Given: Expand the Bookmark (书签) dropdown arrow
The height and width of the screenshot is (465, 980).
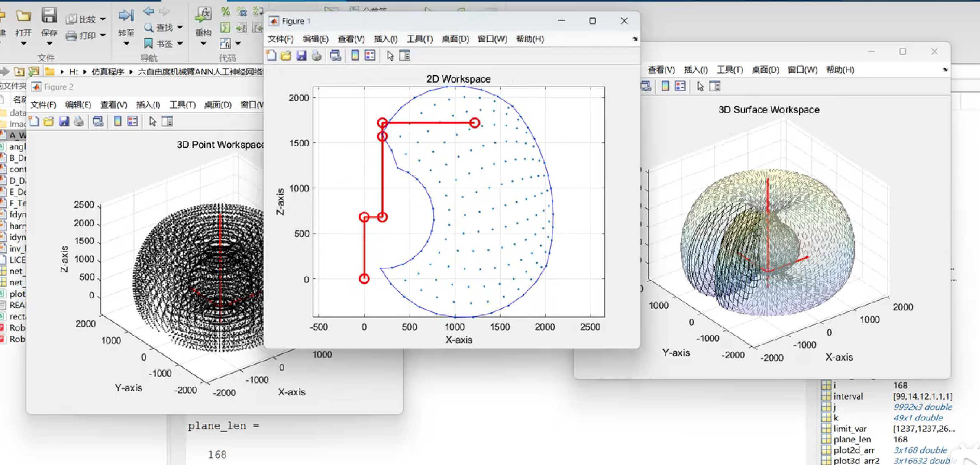Looking at the screenshot, I should click(x=180, y=44).
